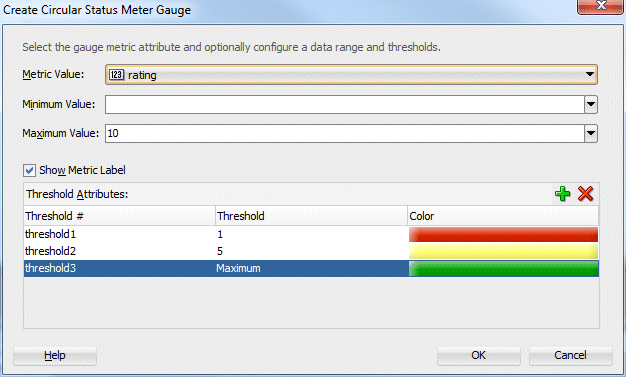
Task: Click threshold value 1 cell
Action: (x=311, y=234)
